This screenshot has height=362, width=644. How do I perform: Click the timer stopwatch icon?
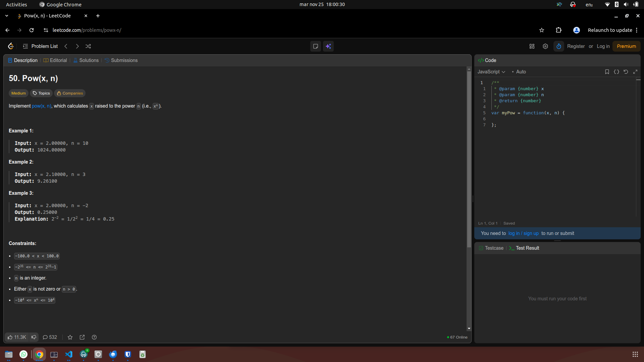click(559, 46)
